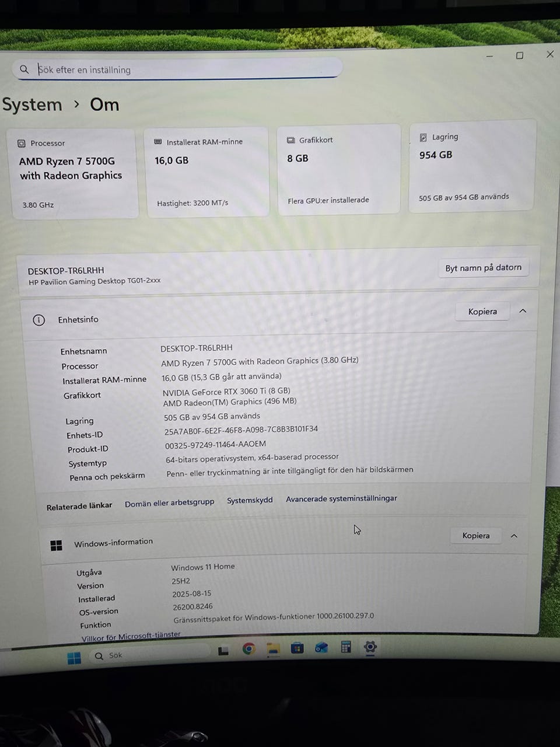
Task: Open the Systemskydd link
Action: 250,500
